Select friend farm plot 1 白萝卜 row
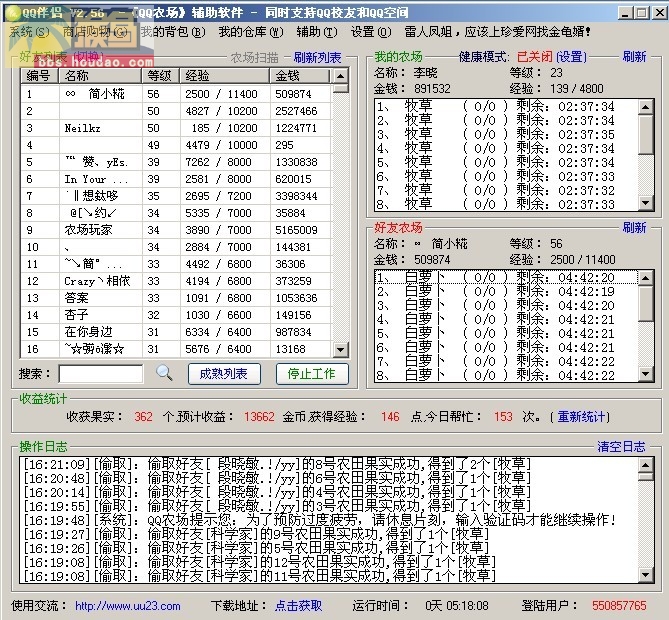 pyautogui.click(x=506, y=278)
